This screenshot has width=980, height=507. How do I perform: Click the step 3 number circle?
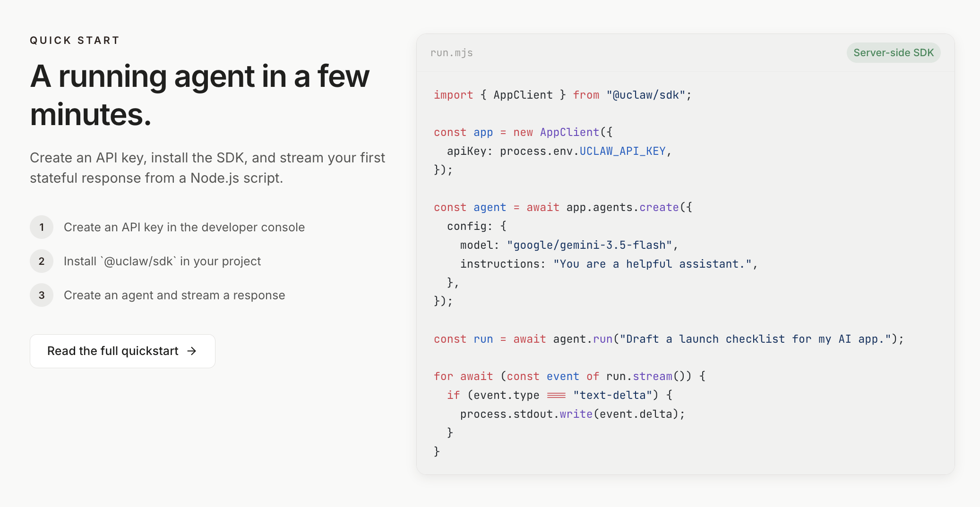[x=42, y=296]
